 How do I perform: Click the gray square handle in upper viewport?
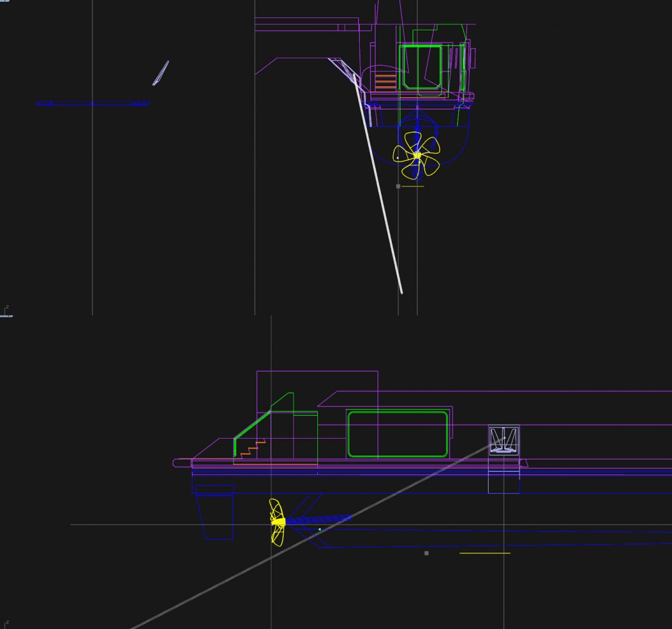(398, 186)
